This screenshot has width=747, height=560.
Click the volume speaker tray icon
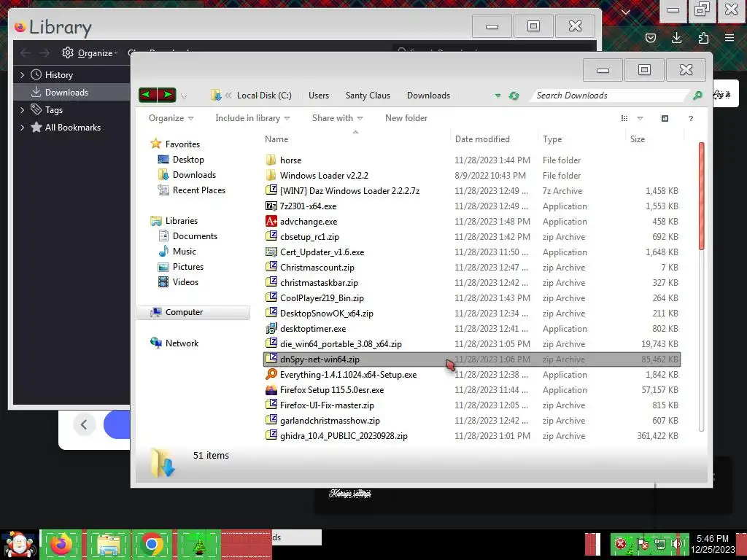coord(677,544)
